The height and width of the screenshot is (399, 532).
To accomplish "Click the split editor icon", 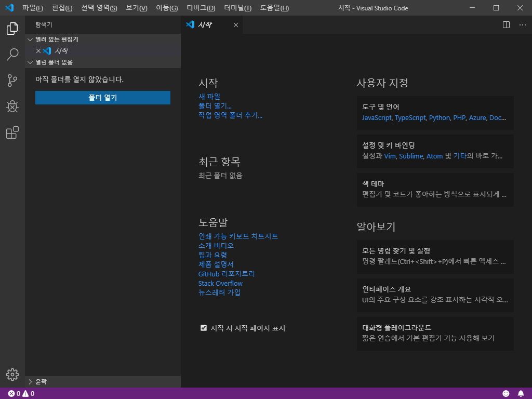I will 506,25.
